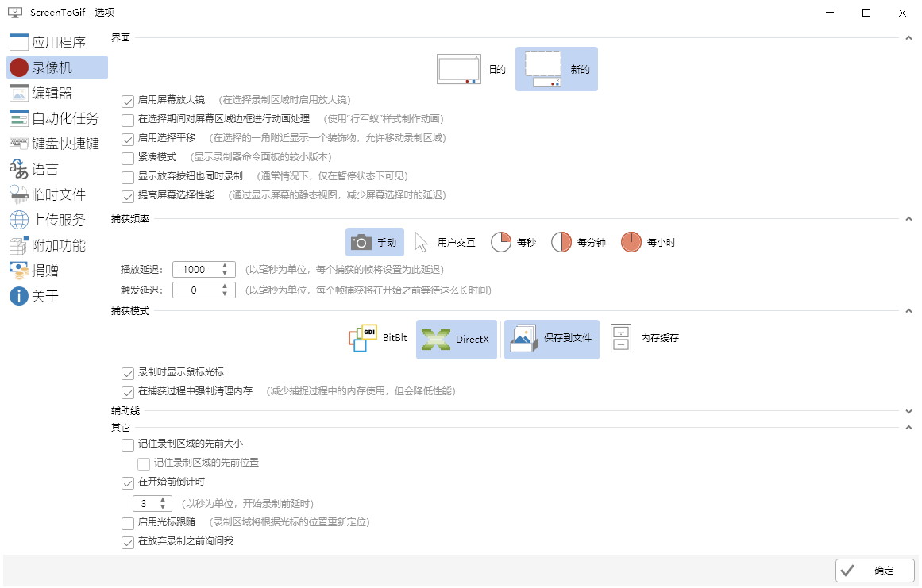The height and width of the screenshot is (588, 922).
Task: Decrease 播放延迟 value with down arrow
Action: coord(225,273)
